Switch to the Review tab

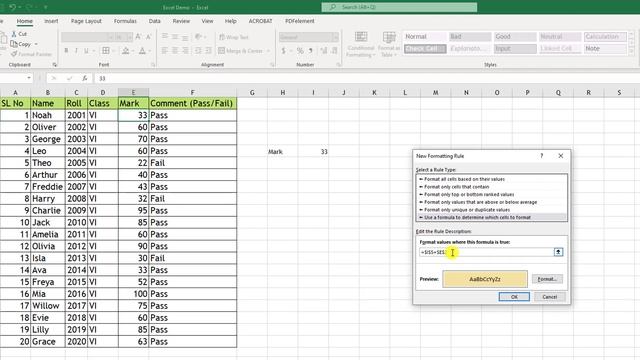click(181, 21)
